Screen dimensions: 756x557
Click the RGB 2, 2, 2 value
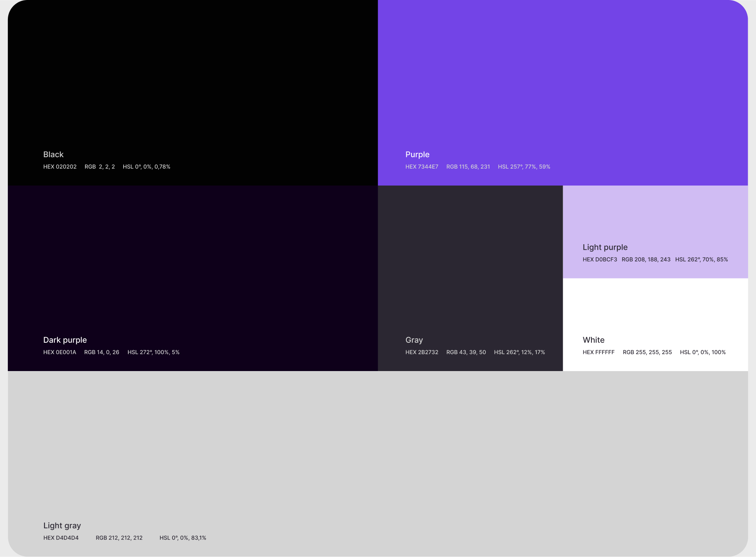click(x=100, y=167)
